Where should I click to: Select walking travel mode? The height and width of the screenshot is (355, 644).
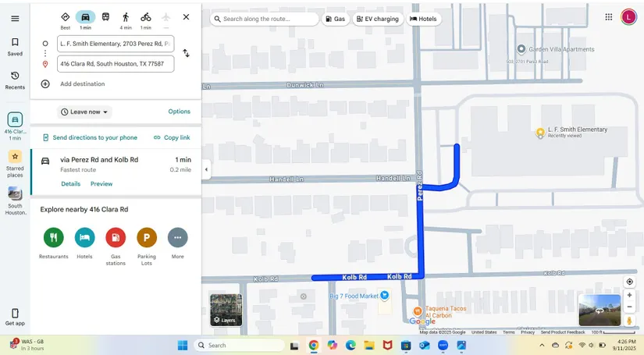tap(126, 17)
